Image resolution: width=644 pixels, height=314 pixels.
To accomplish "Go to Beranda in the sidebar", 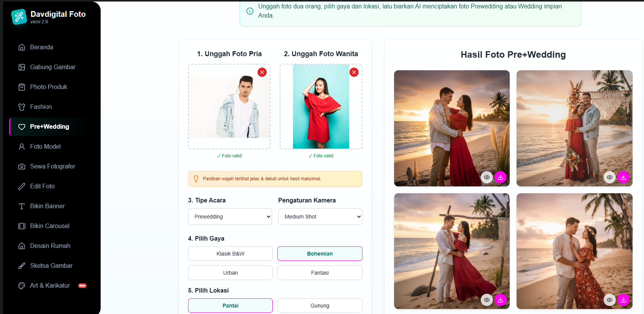I will tap(42, 47).
